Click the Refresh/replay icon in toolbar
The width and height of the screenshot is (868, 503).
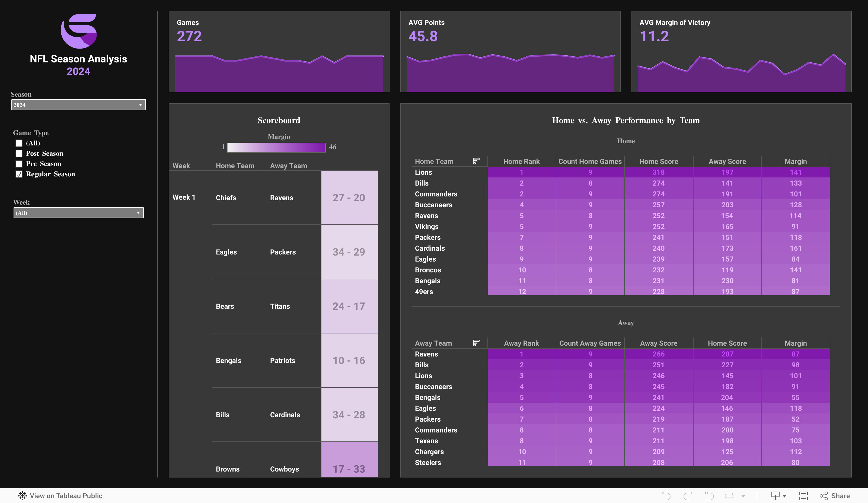click(x=729, y=496)
